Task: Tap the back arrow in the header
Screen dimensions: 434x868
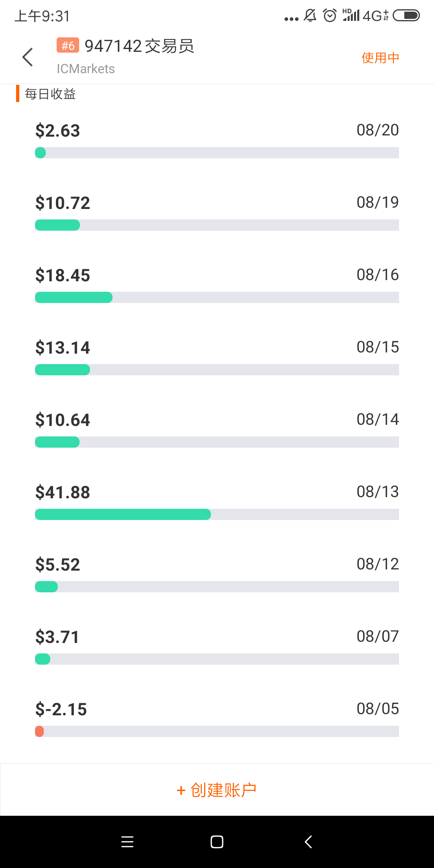Action: click(x=27, y=57)
